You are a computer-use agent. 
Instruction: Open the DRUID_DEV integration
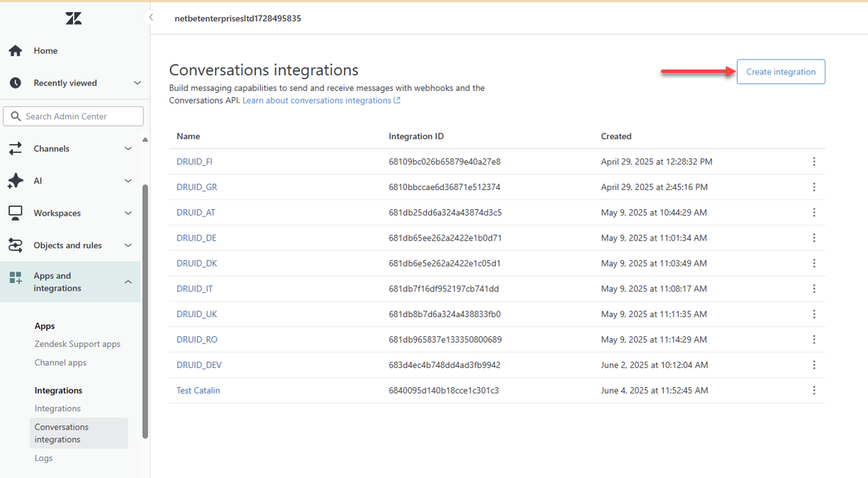pos(199,365)
